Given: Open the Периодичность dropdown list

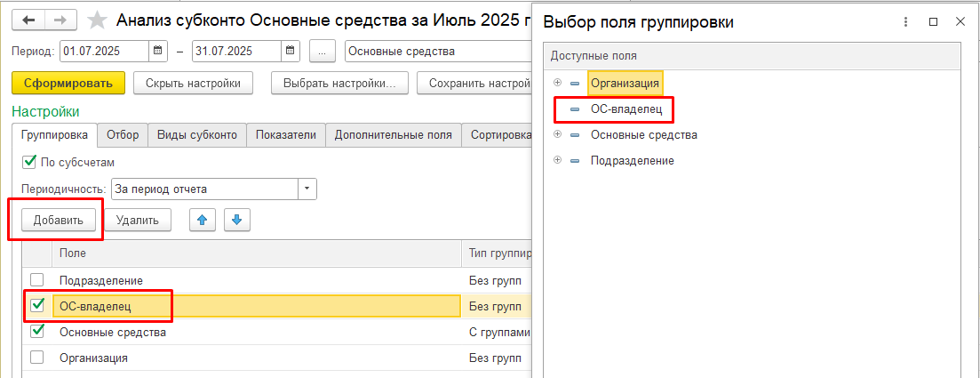Looking at the screenshot, I should 307,189.
